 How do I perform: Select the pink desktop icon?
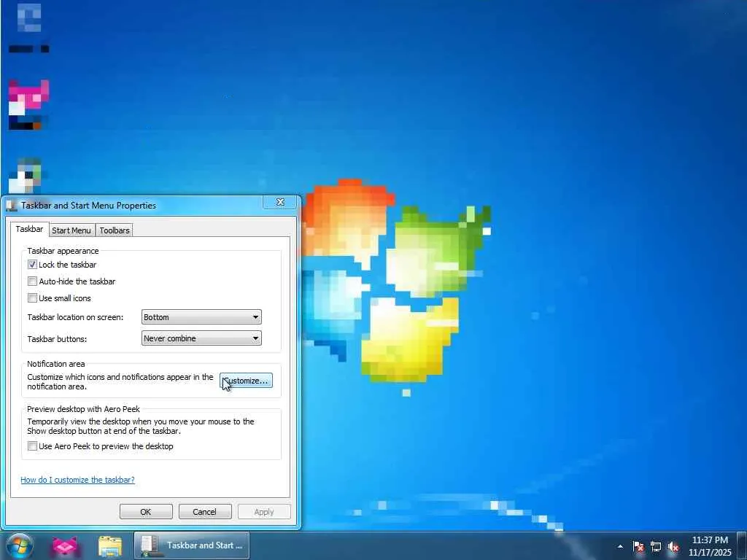click(28, 105)
